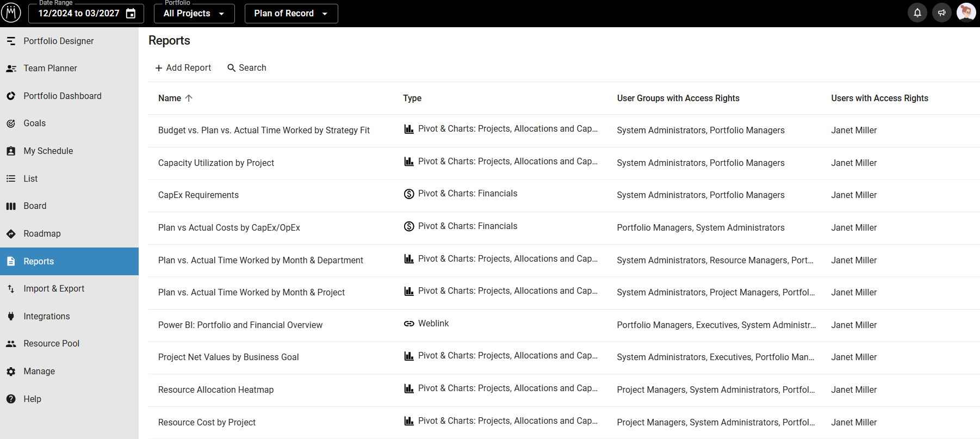Click the Search button above the table

pyautogui.click(x=247, y=68)
